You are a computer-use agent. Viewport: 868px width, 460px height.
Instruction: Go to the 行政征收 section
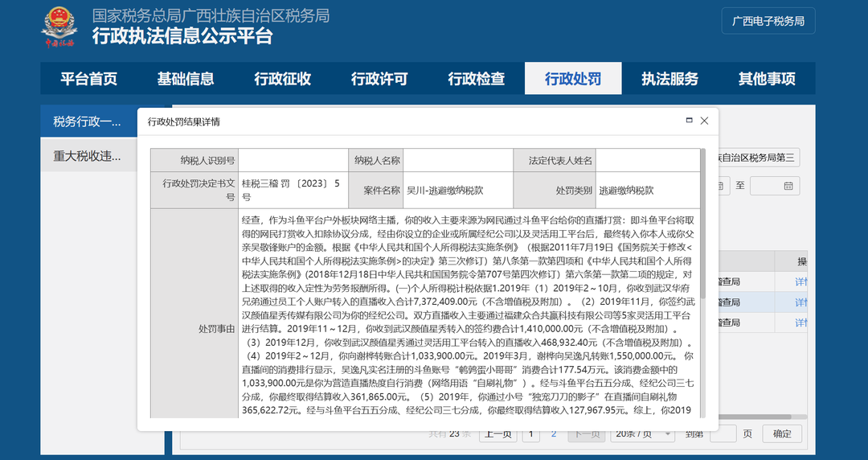282,78
